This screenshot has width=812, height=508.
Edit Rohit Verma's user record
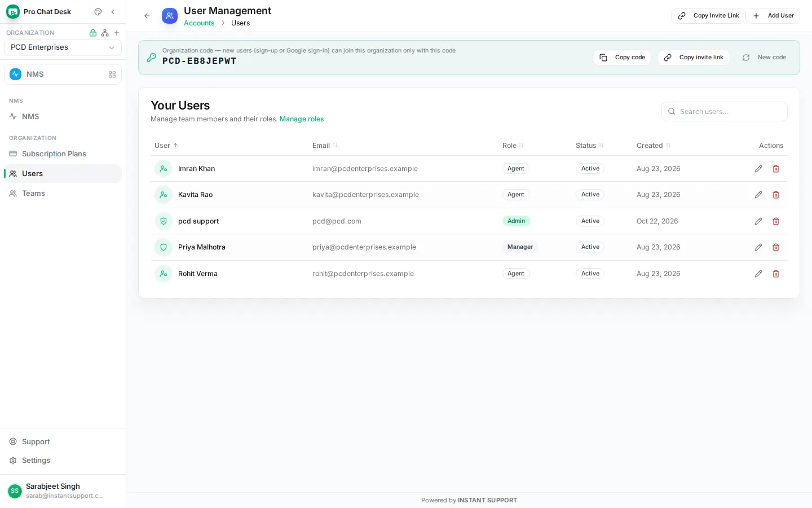(758, 274)
